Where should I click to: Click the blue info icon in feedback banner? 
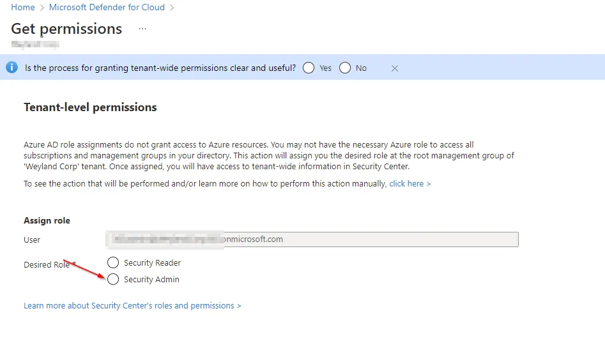coord(11,68)
